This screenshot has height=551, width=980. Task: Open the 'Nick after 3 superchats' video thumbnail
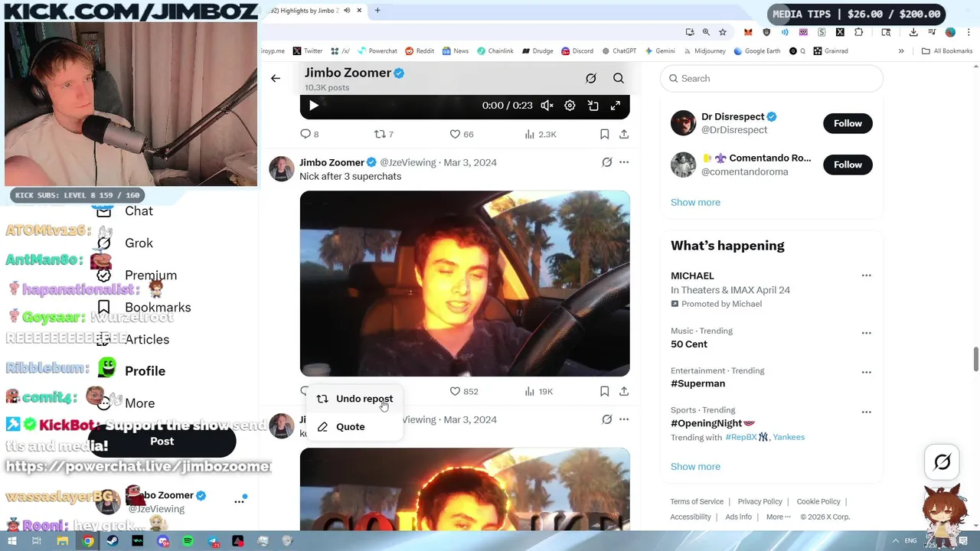(x=465, y=283)
